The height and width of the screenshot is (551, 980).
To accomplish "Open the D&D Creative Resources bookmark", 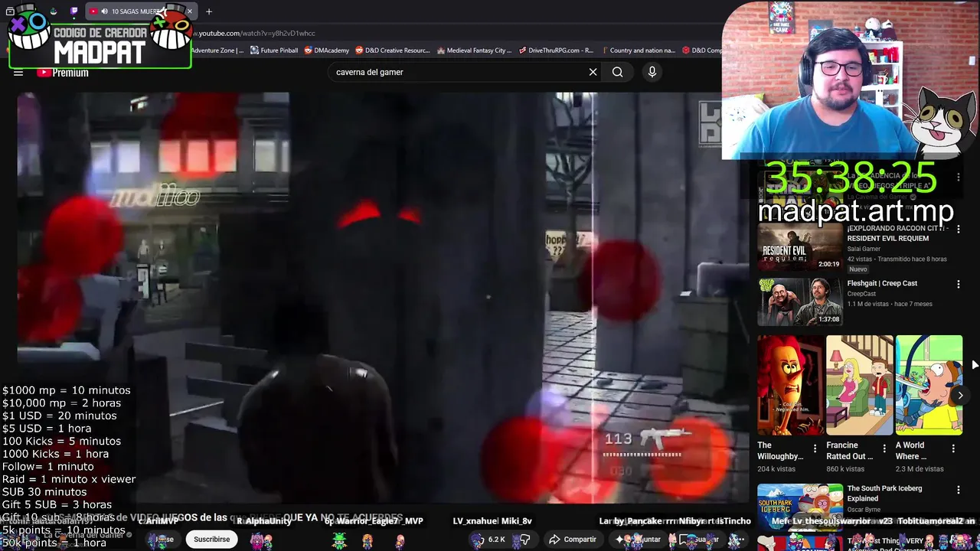I will pyautogui.click(x=392, y=51).
